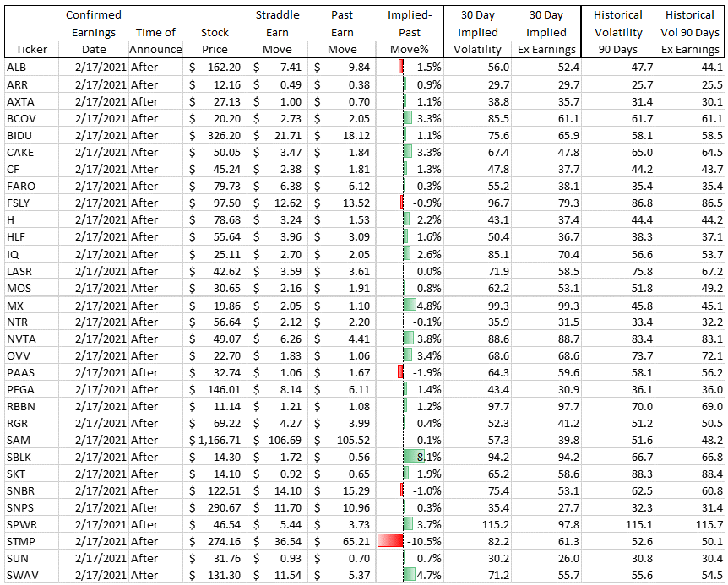The height and width of the screenshot is (585, 728).
Task: Select BIDU stock price 326.20
Action: tap(215, 135)
